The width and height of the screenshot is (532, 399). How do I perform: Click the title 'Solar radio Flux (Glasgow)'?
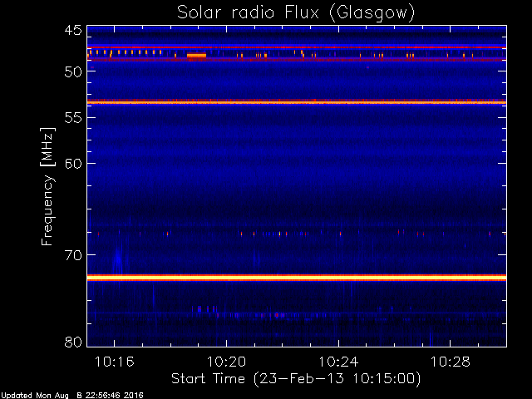pyautogui.click(x=296, y=13)
